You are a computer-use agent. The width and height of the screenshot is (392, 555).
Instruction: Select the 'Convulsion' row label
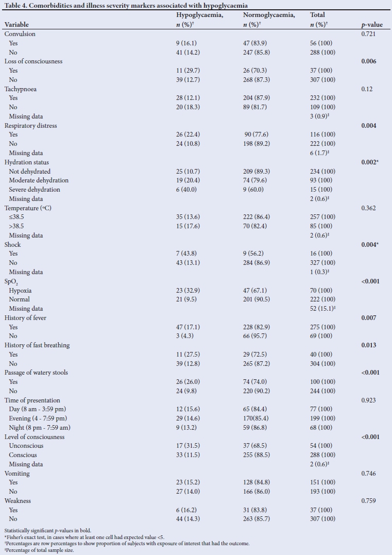click(20, 34)
